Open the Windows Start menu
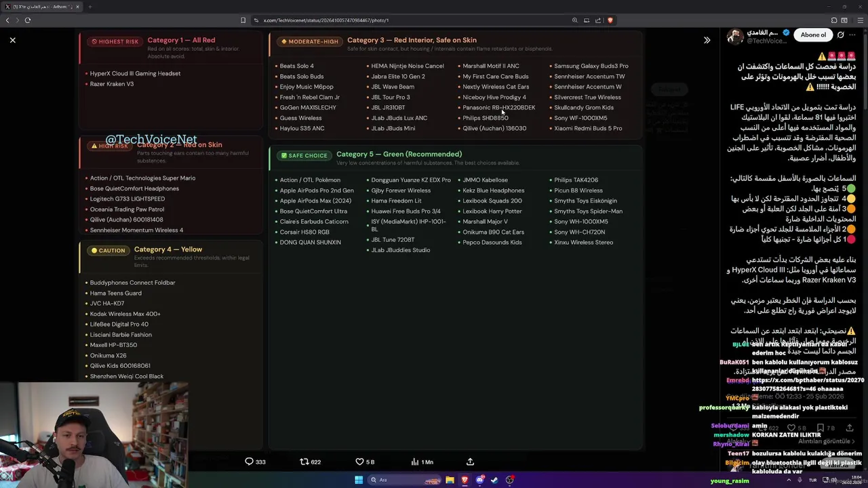 coord(359,480)
